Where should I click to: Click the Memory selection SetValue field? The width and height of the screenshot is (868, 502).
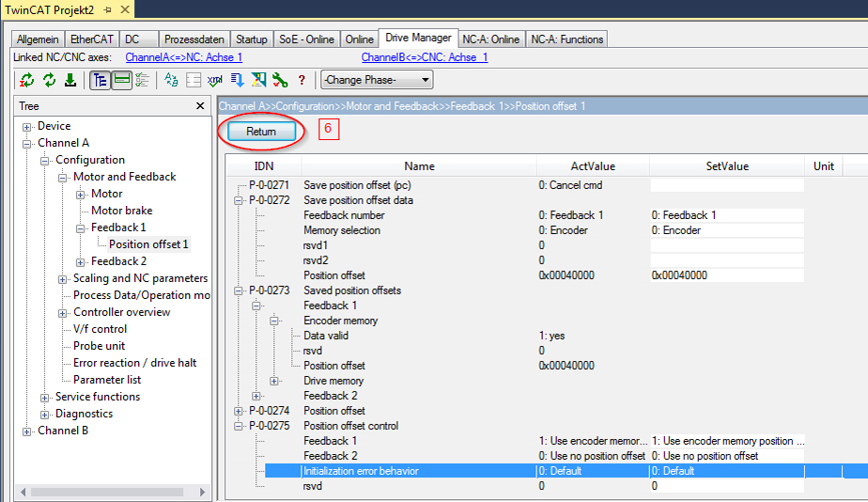click(x=727, y=230)
